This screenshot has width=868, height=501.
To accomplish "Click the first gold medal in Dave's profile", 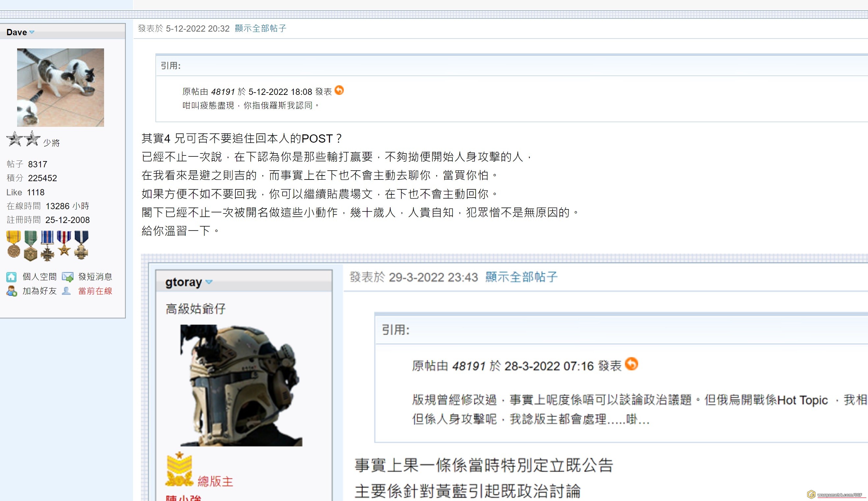I will [x=14, y=244].
